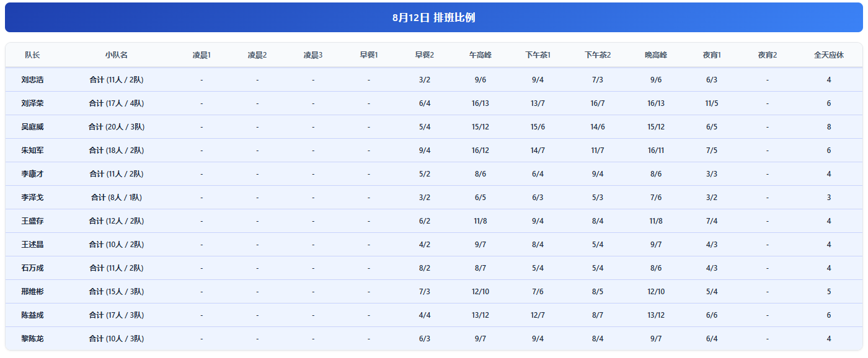Click the 午高峰 column header
The height and width of the screenshot is (358, 868).
click(480, 55)
